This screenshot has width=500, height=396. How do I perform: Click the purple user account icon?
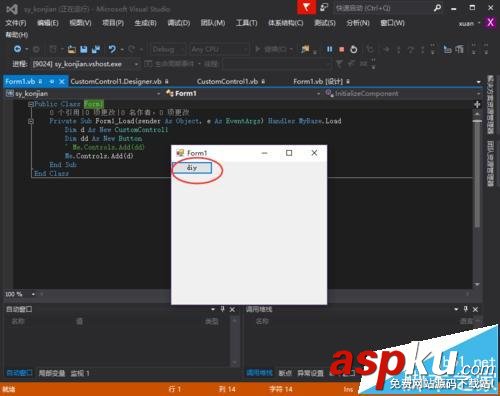pyautogui.click(x=490, y=23)
